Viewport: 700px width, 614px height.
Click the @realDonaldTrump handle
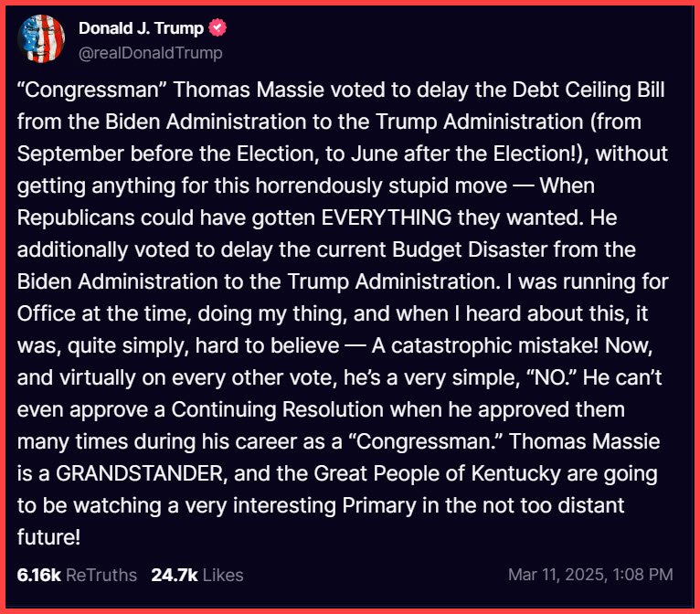point(150,53)
